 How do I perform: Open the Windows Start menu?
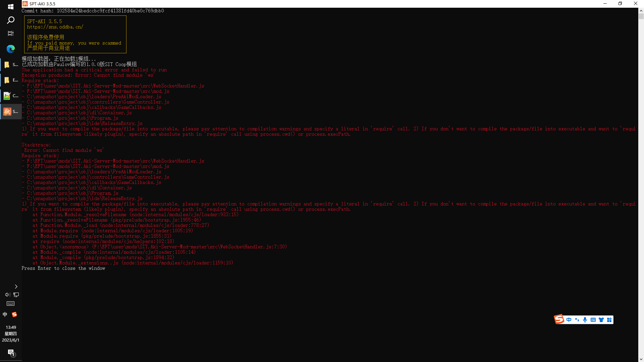[x=11, y=6]
